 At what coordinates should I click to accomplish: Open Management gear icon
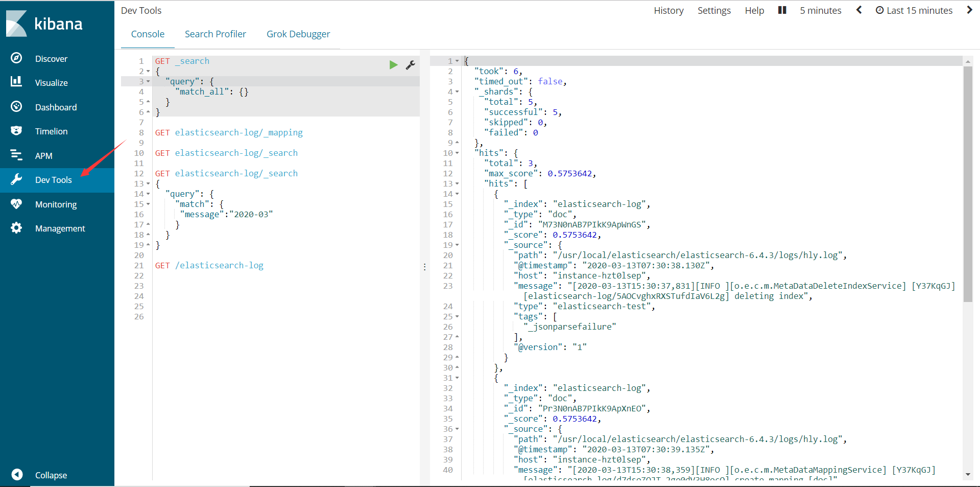[16, 227]
